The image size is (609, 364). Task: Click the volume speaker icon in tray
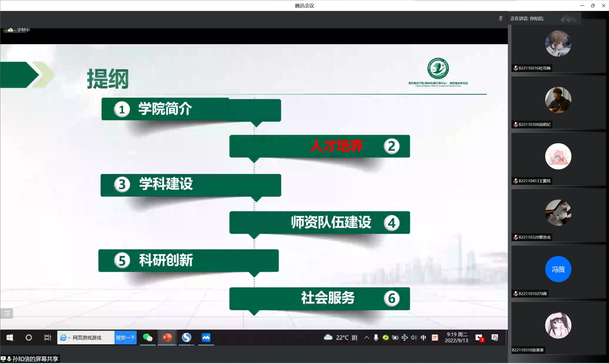[414, 338]
